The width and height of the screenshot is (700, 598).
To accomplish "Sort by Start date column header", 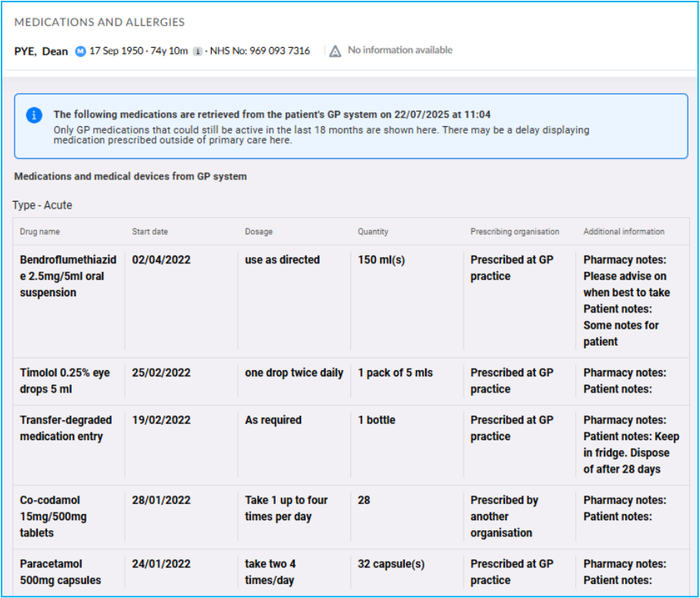I will click(x=149, y=232).
